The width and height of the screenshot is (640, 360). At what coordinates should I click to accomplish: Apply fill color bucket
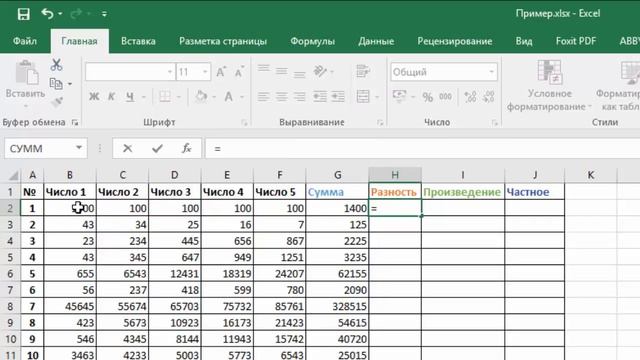pos(201,97)
